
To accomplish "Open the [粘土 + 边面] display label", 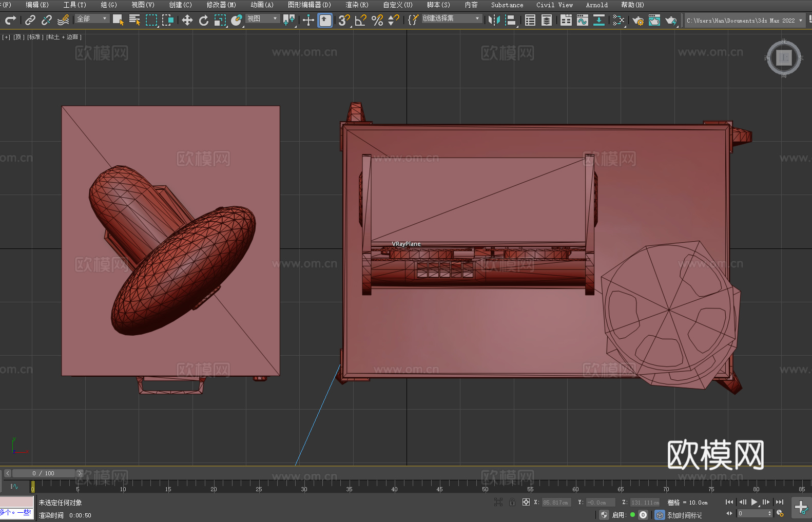I will [64, 37].
